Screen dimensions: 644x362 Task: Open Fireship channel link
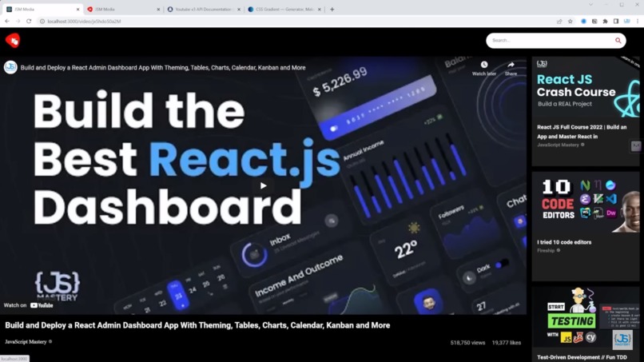546,250
